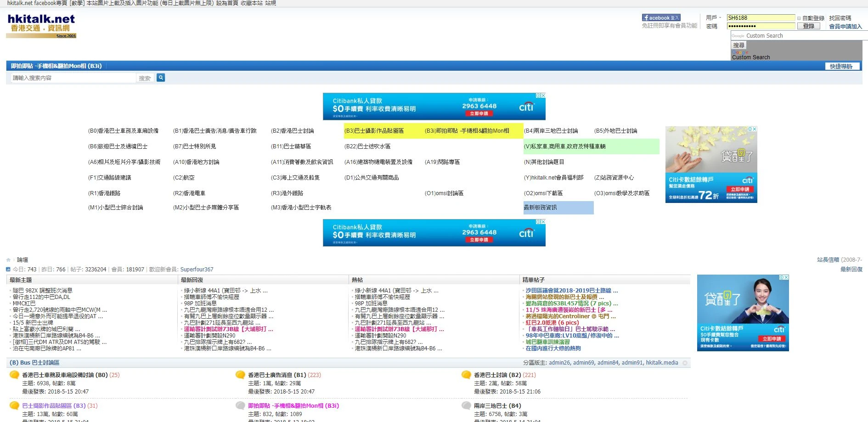Open (O1)omsi討論區 nav item
Viewport: 868px width, 422px height.
[444, 193]
